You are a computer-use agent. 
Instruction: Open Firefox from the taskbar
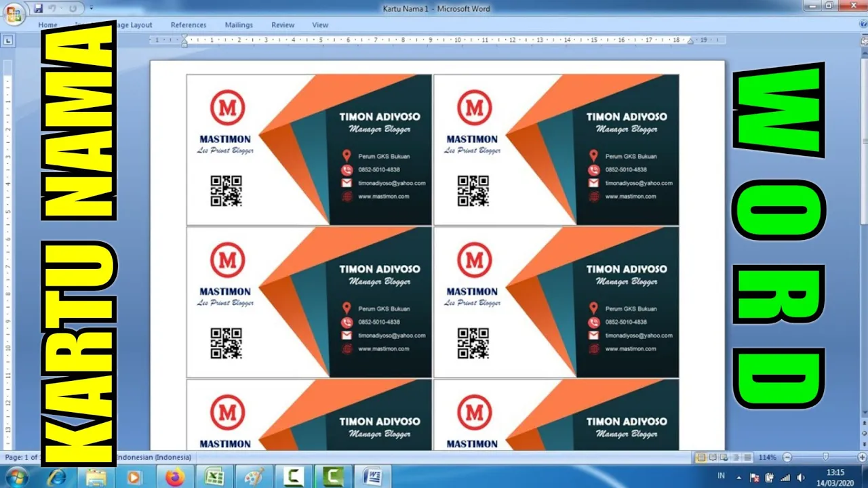[x=175, y=477]
